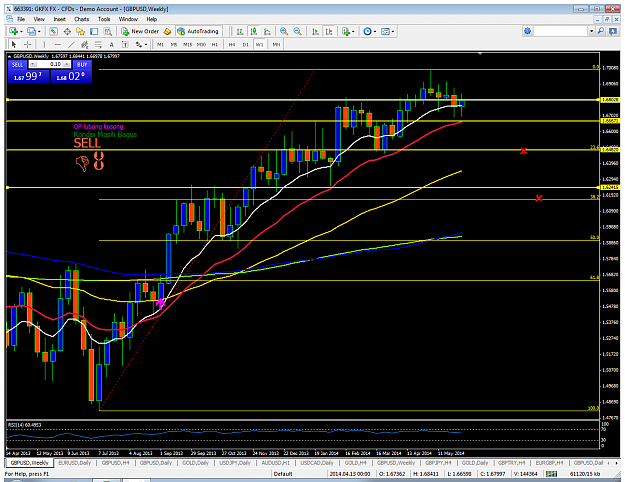The width and height of the screenshot is (625, 482).
Task: Select the arrow cursor tool
Action: [x=14, y=45]
